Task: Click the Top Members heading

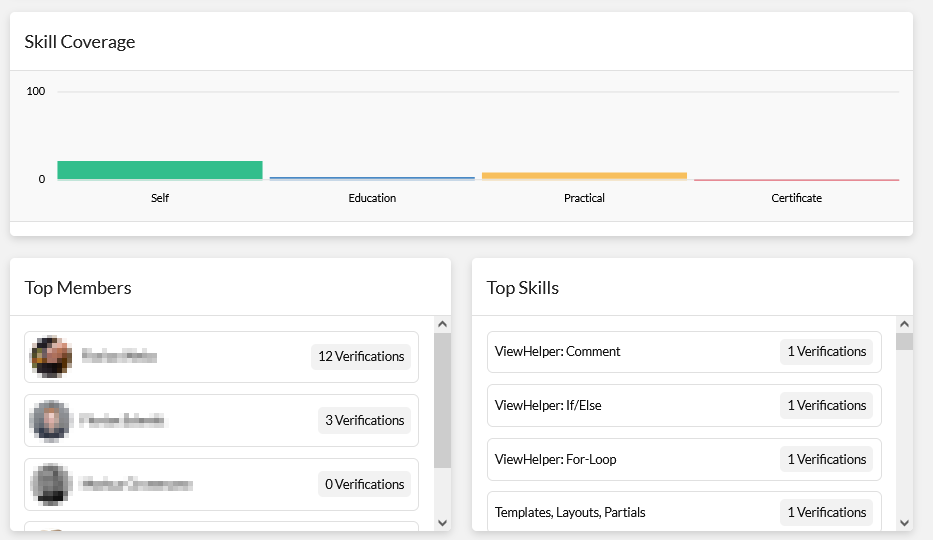Action: point(78,288)
